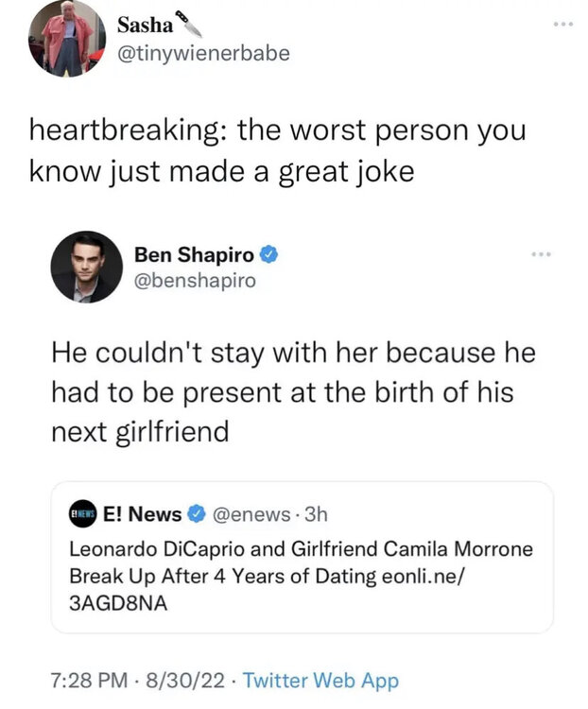Select the E! News account name
This screenshot has height=709, width=588.
[x=142, y=514]
